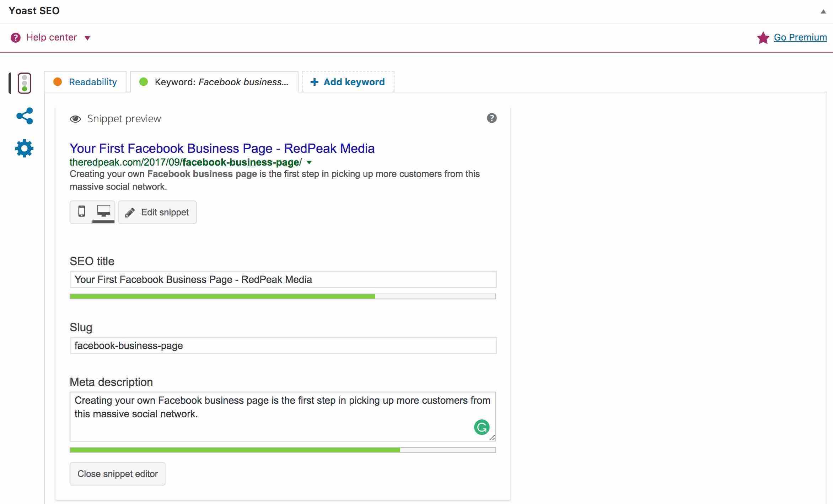Click the Add keyword tab
This screenshot has height=504, width=833.
pos(348,82)
